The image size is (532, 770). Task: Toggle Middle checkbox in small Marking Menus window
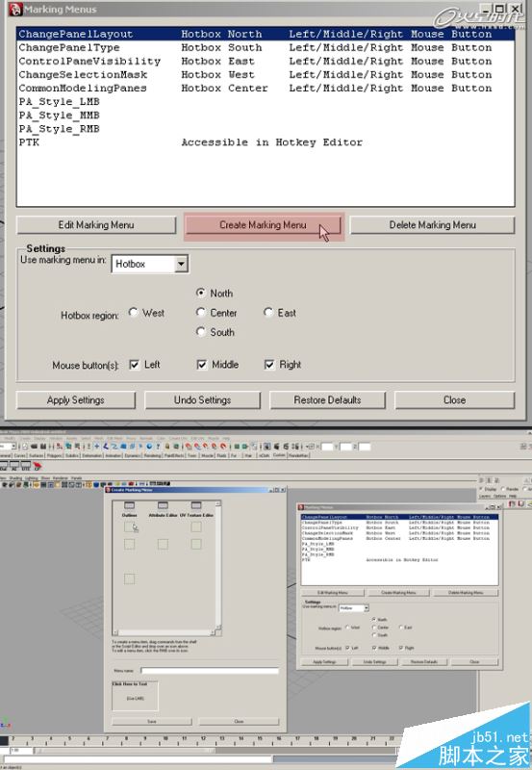(x=374, y=648)
